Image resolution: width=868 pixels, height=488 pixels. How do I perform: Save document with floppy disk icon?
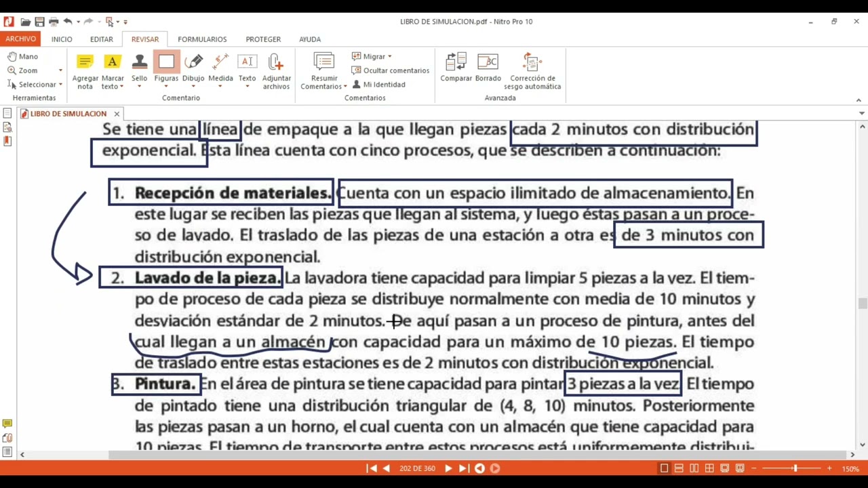pyautogui.click(x=39, y=22)
